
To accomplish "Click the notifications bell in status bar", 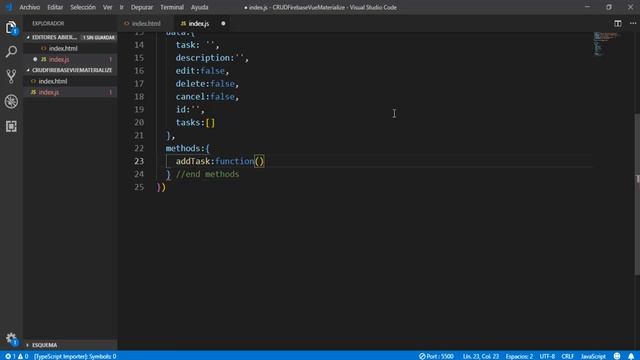I will [631, 356].
